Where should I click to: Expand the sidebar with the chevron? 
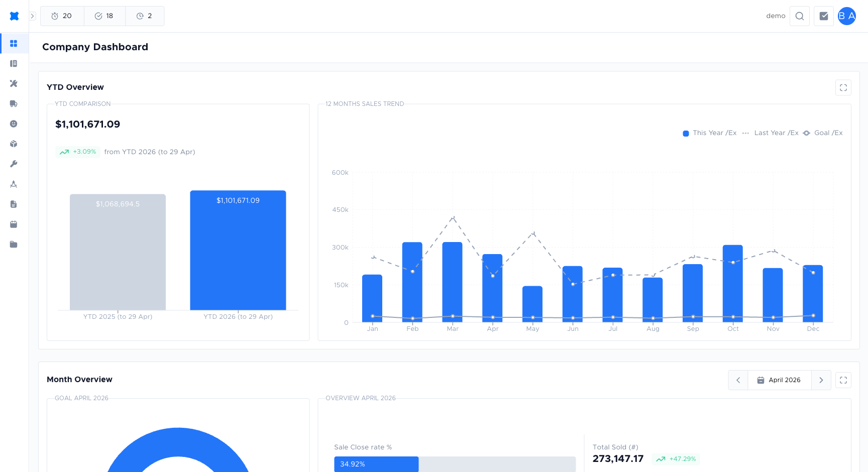pos(33,16)
